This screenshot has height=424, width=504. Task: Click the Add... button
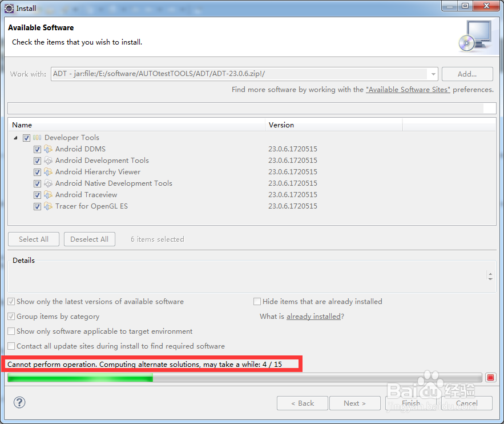[467, 74]
